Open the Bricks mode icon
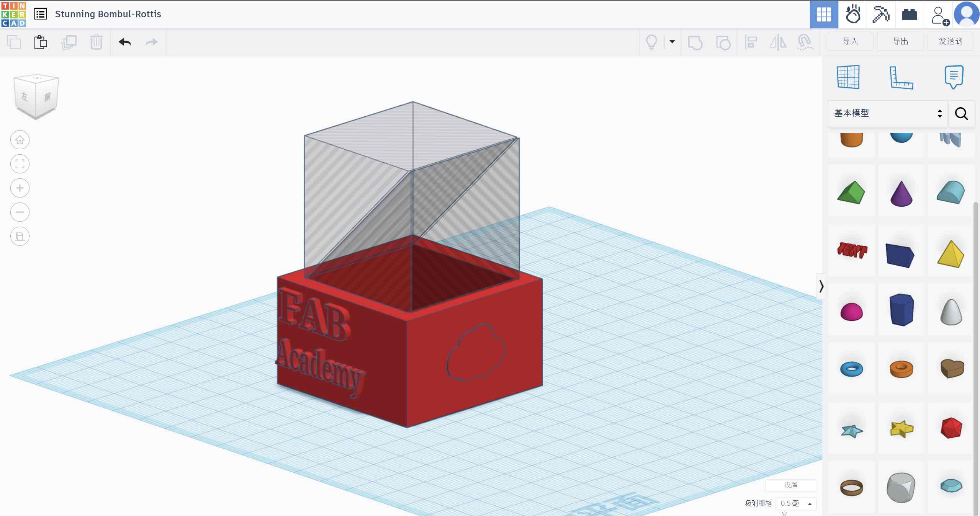This screenshot has width=980, height=516. [909, 15]
